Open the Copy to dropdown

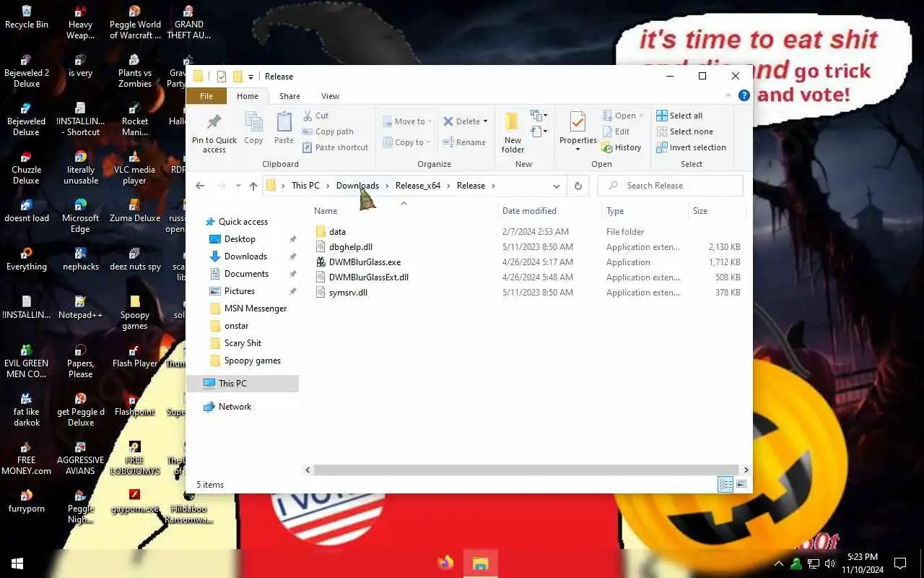[407, 142]
